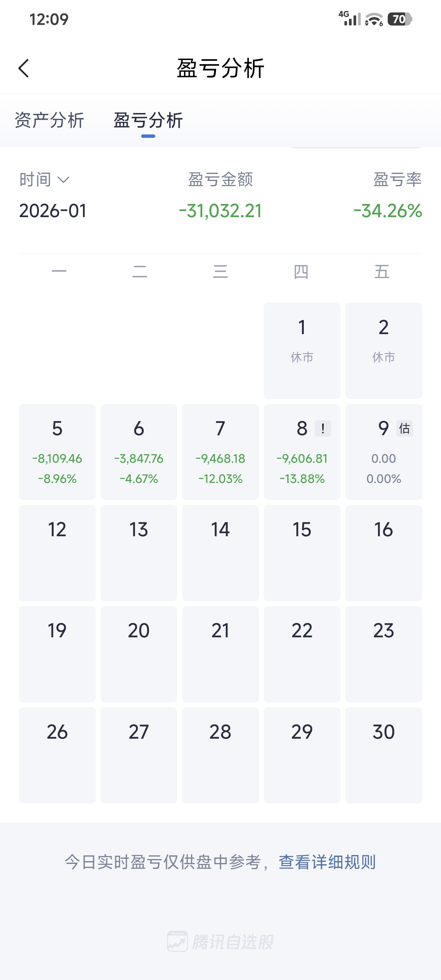Select the day 30 calendar cell
Image resolution: width=441 pixels, height=980 pixels.
pos(383,755)
